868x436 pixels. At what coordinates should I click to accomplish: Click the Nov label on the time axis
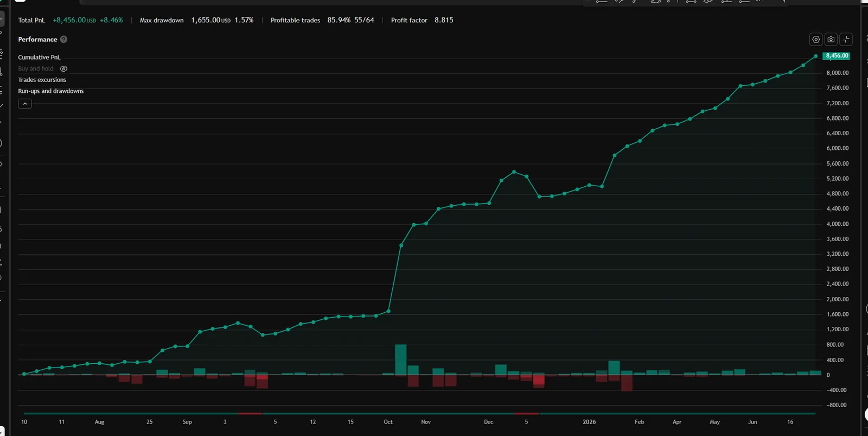pyautogui.click(x=426, y=422)
